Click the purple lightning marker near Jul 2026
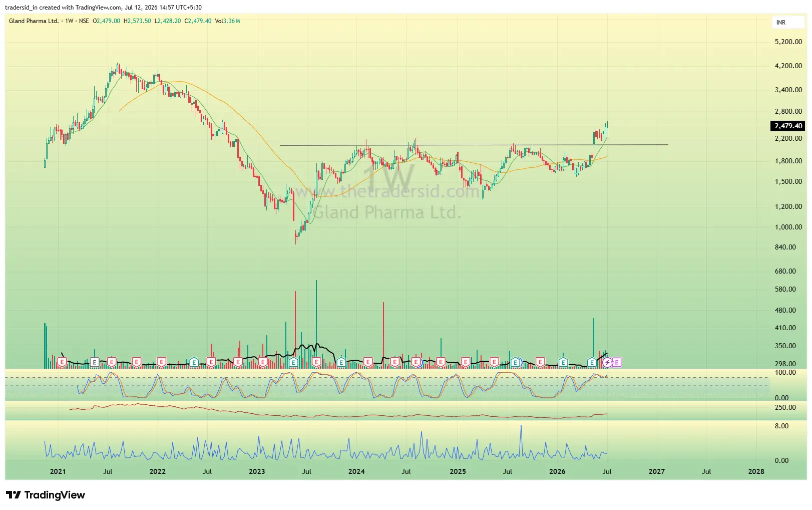Screen dimensions: 812x510 [607, 362]
